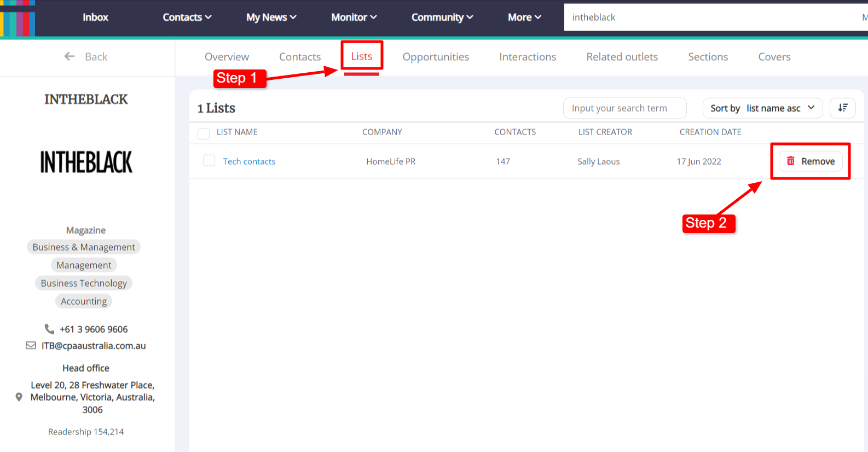The height and width of the screenshot is (452, 868).
Task: Select the Lists tab
Action: tap(362, 56)
